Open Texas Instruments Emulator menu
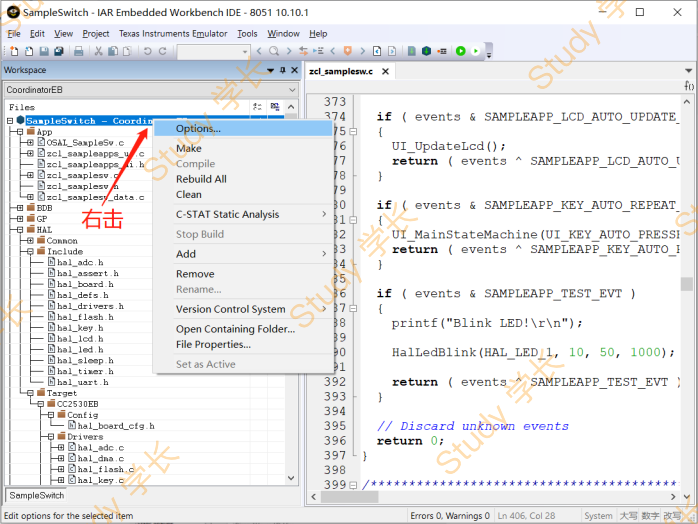 (x=173, y=34)
